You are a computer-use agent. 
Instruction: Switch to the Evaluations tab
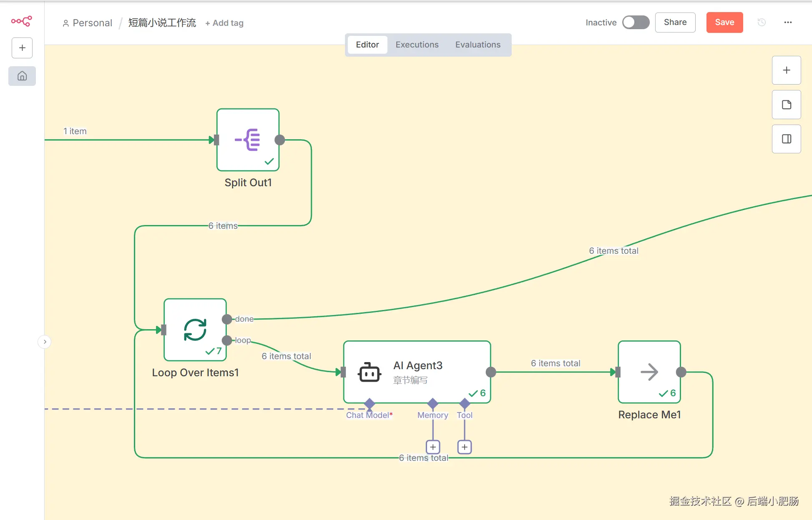(478, 45)
